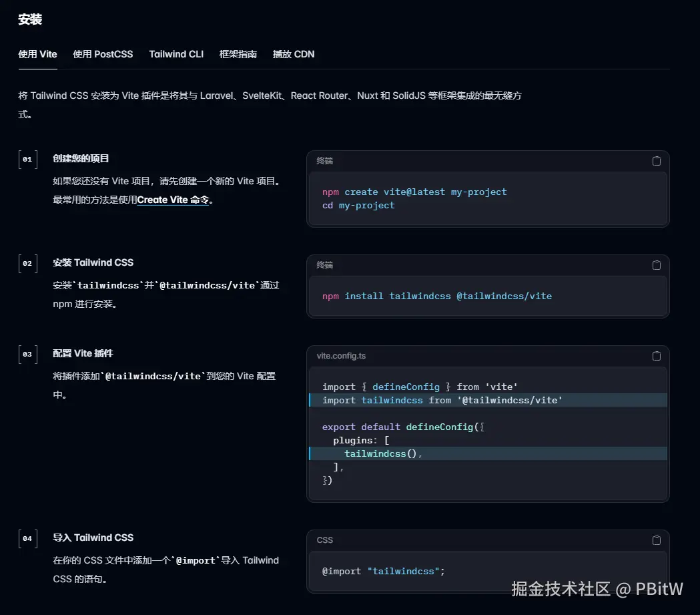Image resolution: width=700 pixels, height=615 pixels.
Task: Click inline code `@tailwindcss/vite` in step 03
Action: point(153,376)
